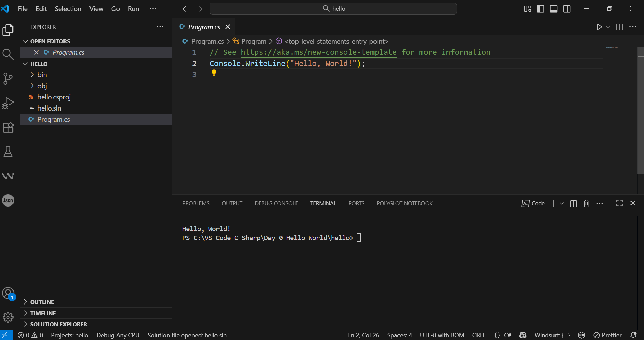Open the new terminal launch profile dropdown
The height and width of the screenshot is (340, 644).
562,203
